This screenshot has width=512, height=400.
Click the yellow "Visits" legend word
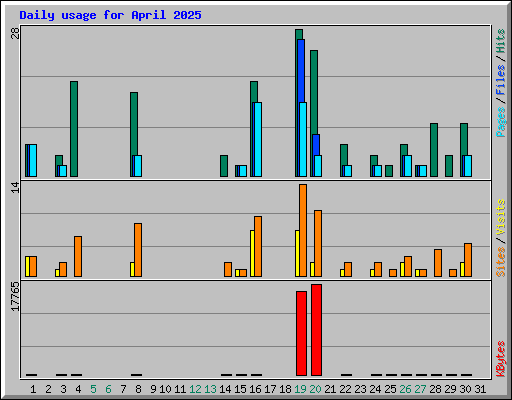pyautogui.click(x=500, y=218)
